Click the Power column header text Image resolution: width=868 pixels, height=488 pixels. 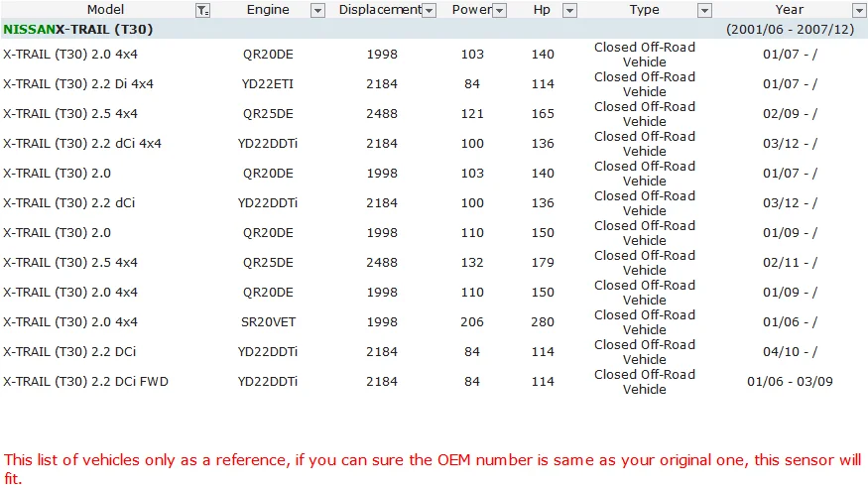471,9
